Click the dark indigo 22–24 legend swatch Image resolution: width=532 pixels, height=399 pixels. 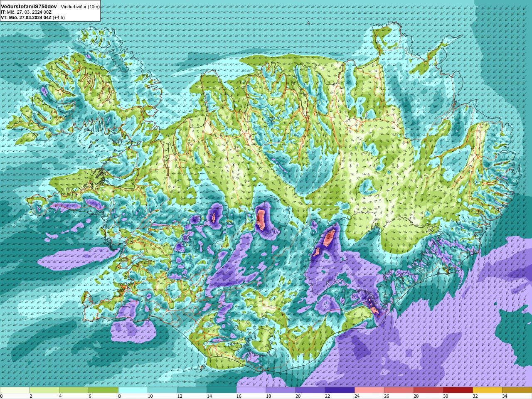(340, 390)
